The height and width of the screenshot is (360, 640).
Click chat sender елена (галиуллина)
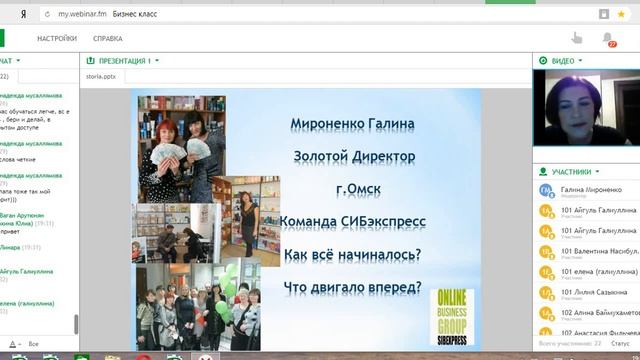(27, 303)
